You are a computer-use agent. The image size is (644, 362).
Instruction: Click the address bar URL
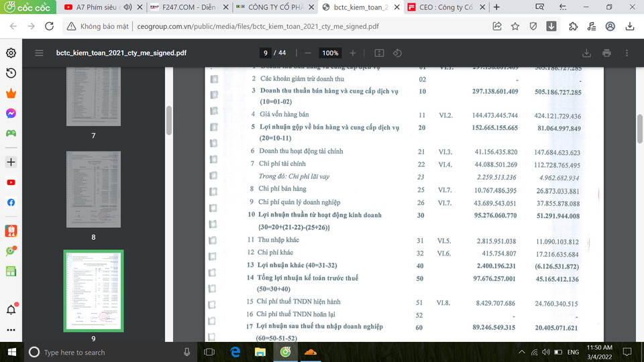(258, 26)
